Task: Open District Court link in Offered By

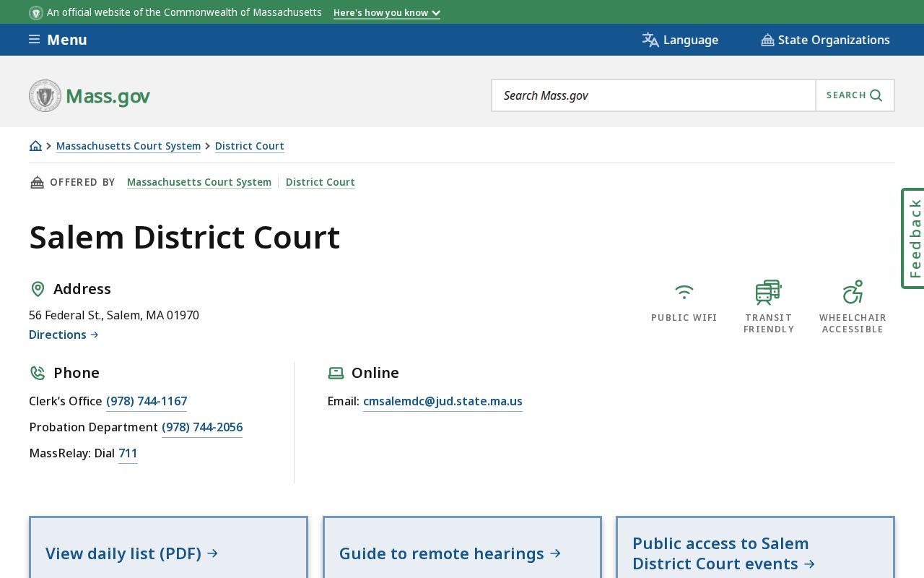Action: (321, 182)
